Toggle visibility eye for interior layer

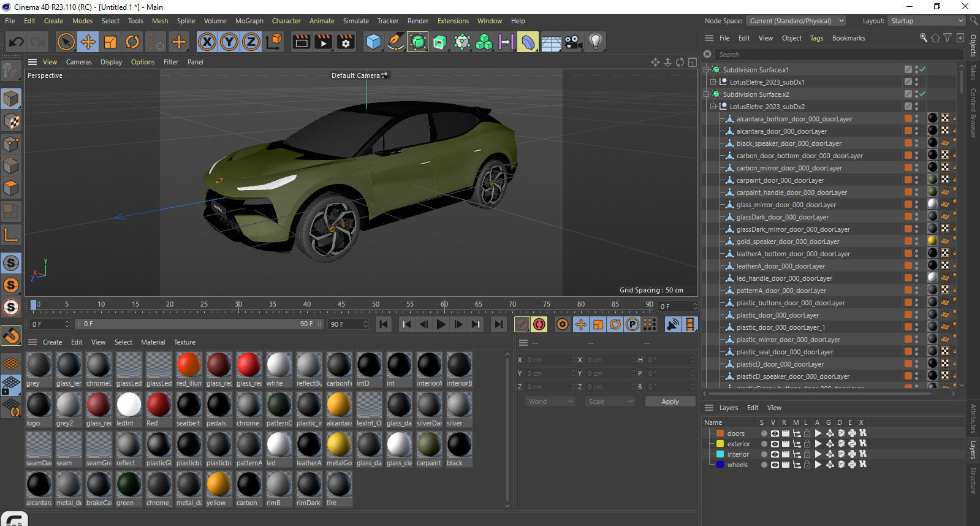click(x=775, y=454)
